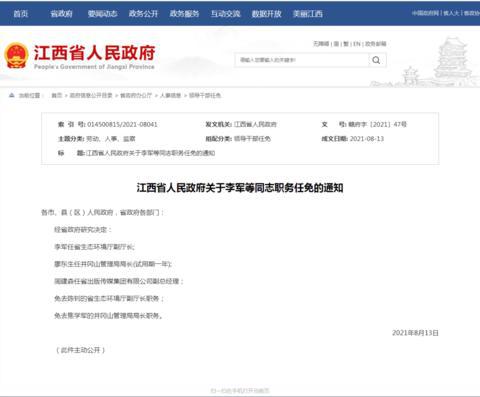Open the 政府信息公开目录 breadcrumb link

coord(91,95)
